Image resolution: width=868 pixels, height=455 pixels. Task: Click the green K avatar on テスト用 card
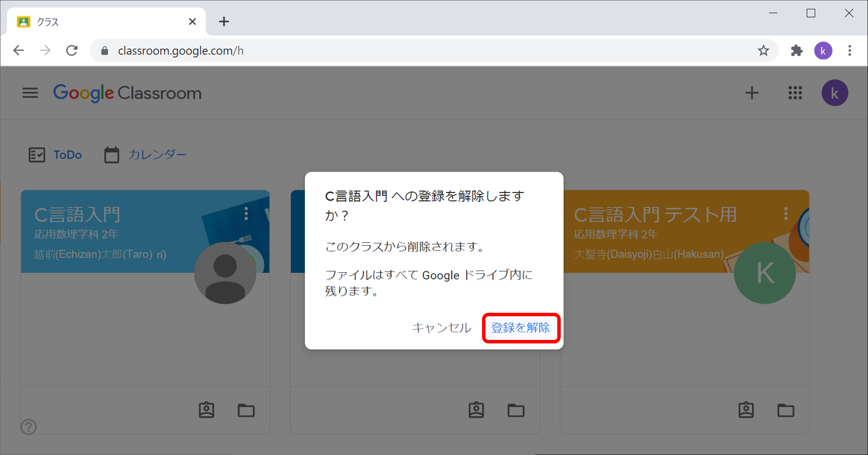tap(764, 273)
